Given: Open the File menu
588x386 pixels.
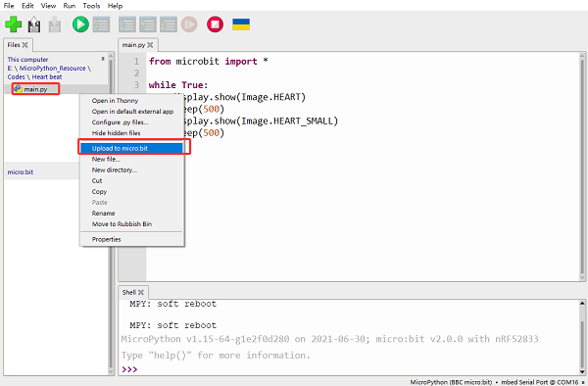Looking at the screenshot, I should [x=9, y=6].
